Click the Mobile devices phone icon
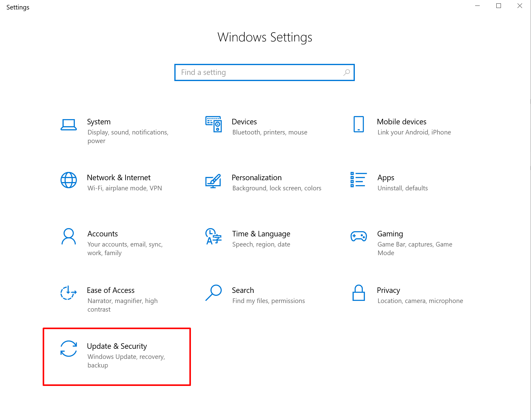 click(359, 124)
